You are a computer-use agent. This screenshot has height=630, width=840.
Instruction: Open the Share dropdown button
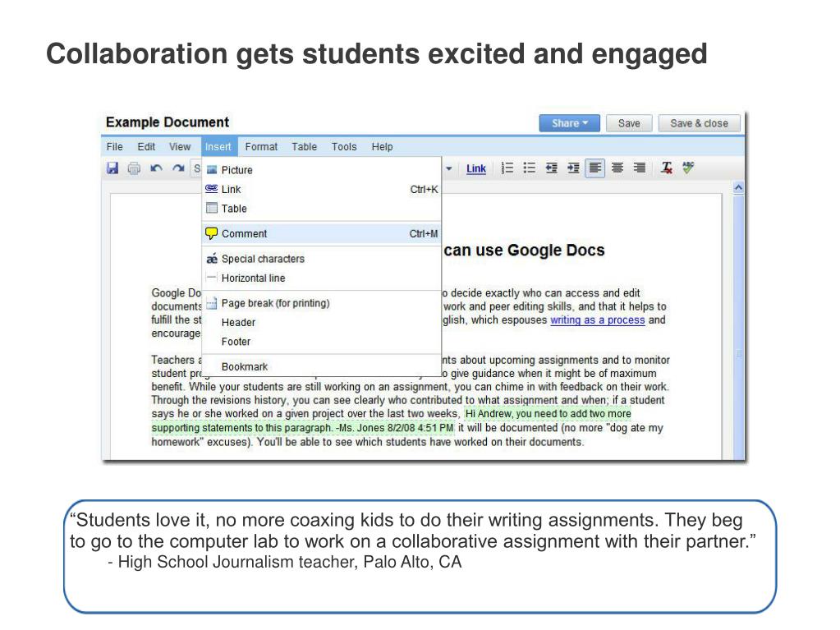570,123
